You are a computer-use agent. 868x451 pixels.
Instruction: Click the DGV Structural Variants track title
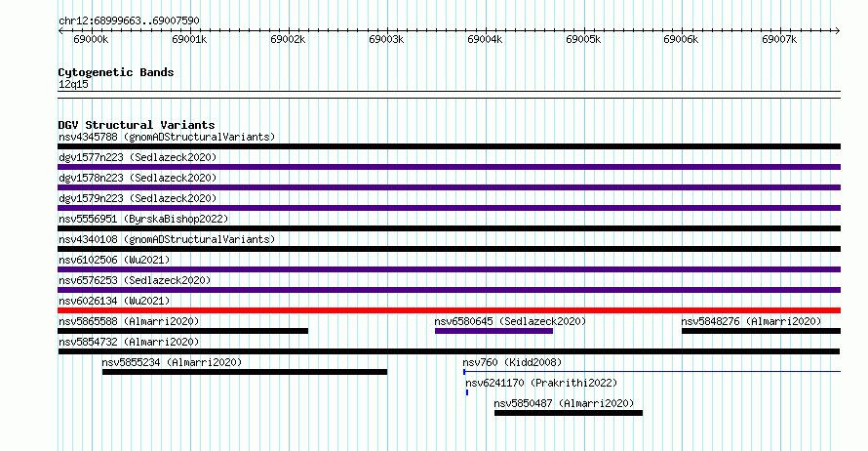click(x=137, y=125)
